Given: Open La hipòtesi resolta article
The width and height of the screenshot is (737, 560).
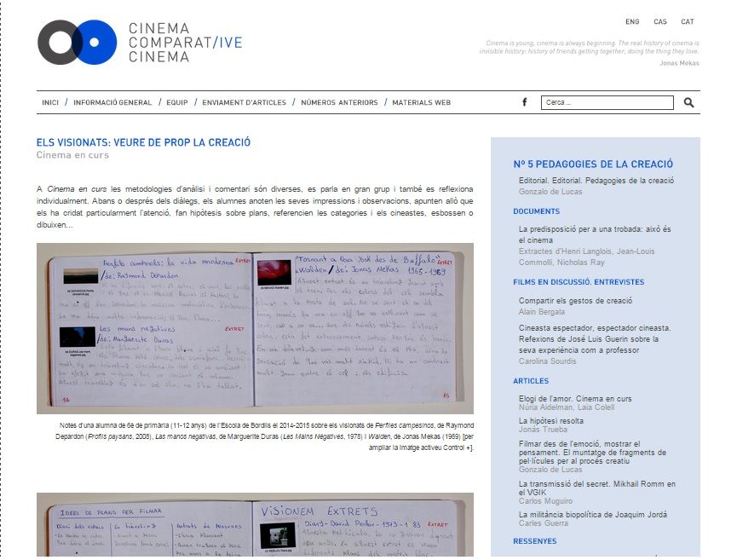Looking at the screenshot, I should (550, 420).
